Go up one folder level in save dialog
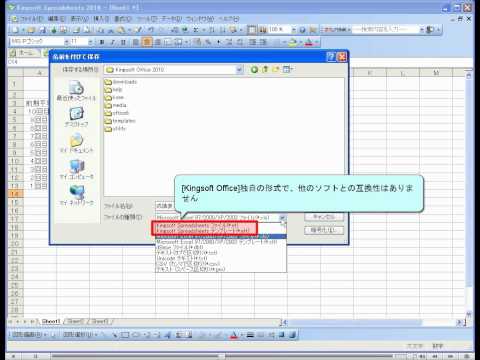The image size is (480, 360). coord(265,69)
